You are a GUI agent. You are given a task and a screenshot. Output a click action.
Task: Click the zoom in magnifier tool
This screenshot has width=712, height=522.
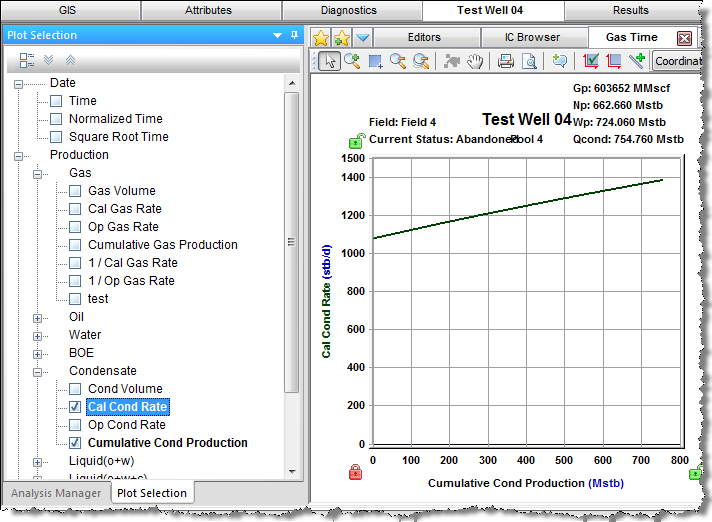[352, 61]
